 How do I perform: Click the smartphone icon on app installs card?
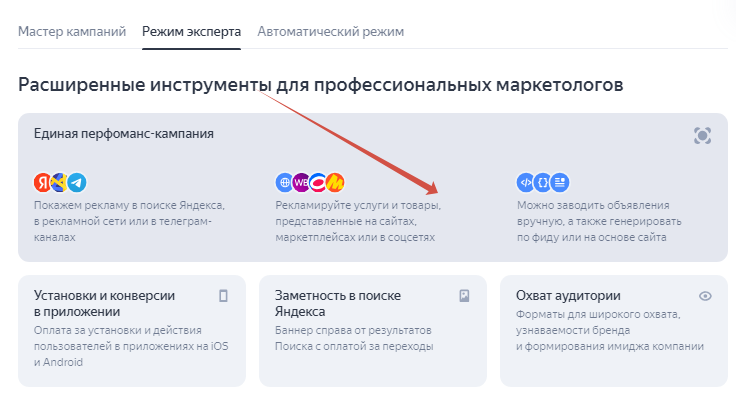pos(224,296)
